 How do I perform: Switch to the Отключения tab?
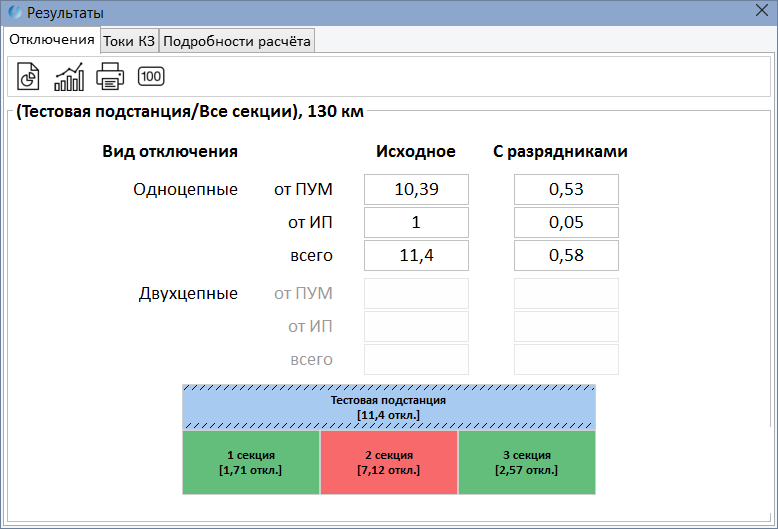pos(51,40)
